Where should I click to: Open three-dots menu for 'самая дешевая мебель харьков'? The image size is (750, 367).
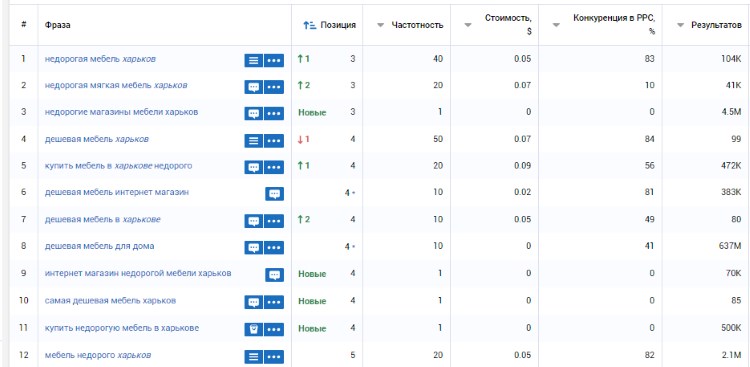coord(274,302)
